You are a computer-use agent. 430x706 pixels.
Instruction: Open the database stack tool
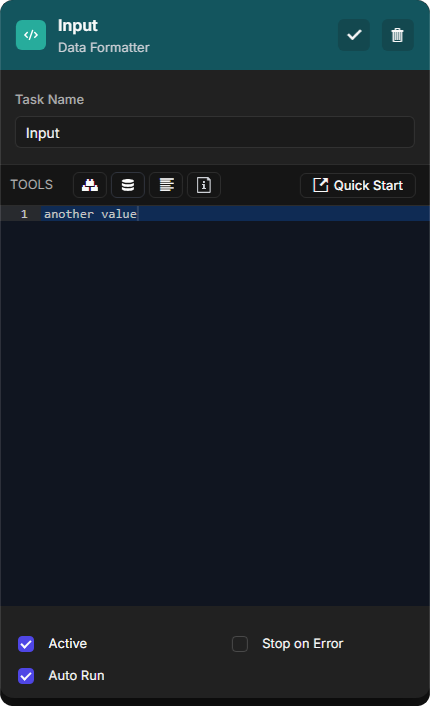(x=128, y=185)
